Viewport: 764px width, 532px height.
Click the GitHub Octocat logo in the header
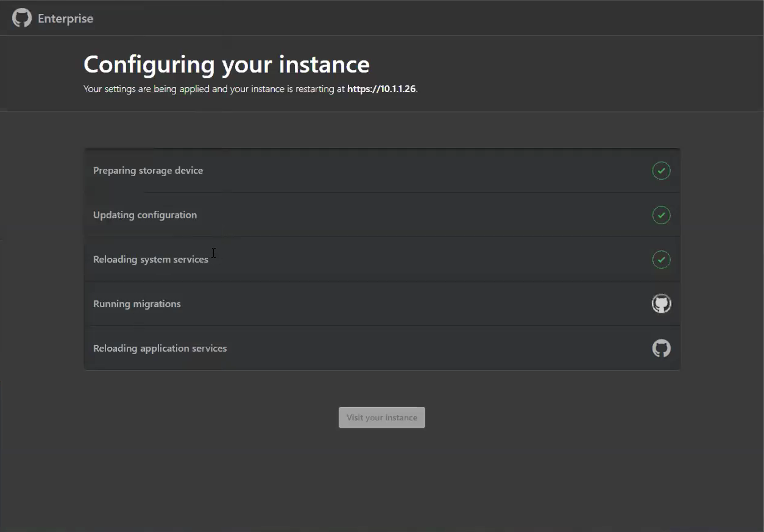point(21,18)
